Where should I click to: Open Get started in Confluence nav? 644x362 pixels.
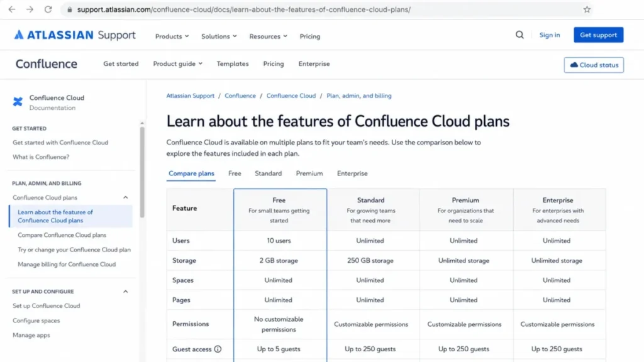pyautogui.click(x=121, y=63)
